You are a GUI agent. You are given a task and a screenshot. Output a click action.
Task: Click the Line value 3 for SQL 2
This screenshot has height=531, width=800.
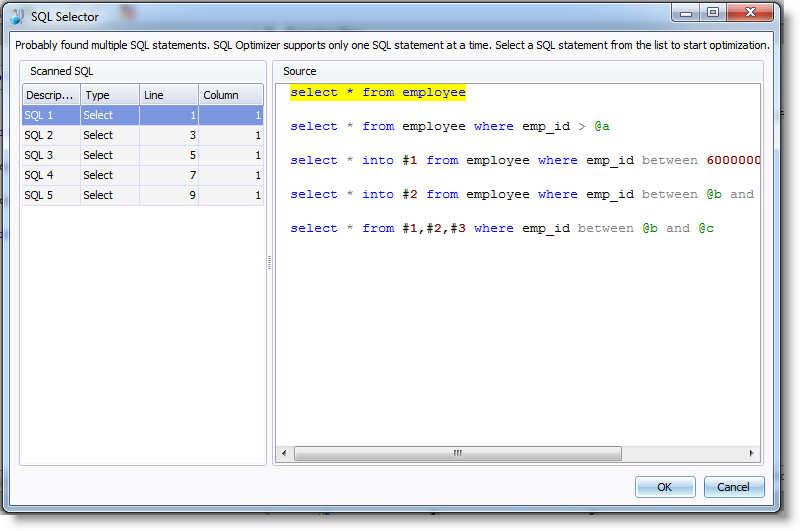(x=169, y=135)
